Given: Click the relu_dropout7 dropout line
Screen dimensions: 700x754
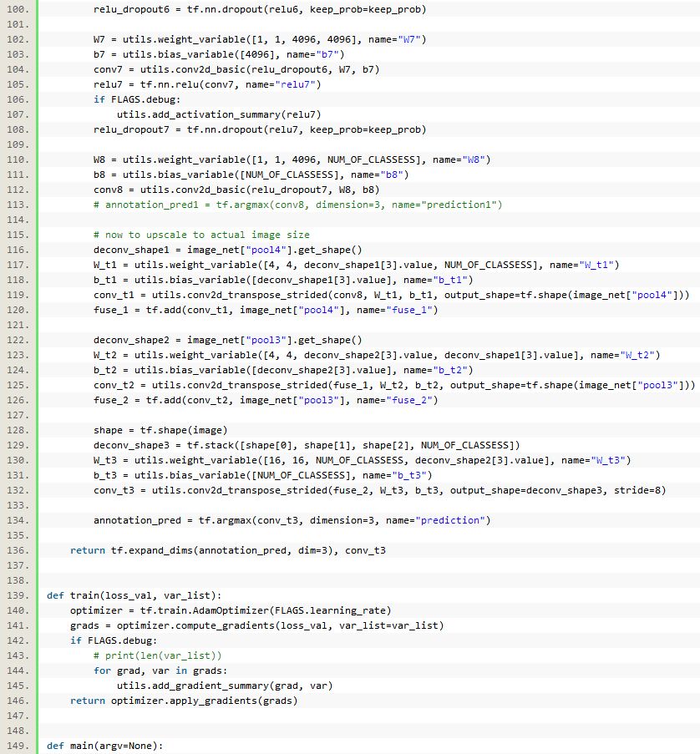Looking at the screenshot, I should click(x=260, y=129).
